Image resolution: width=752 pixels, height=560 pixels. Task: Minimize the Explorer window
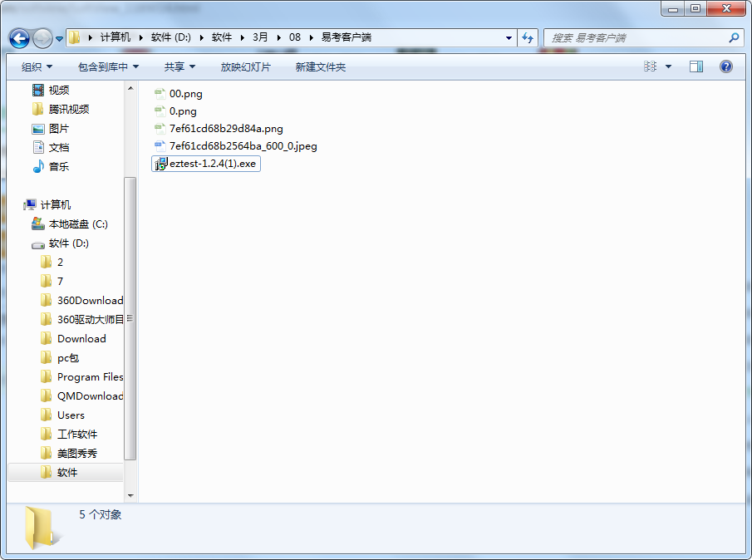[x=673, y=8]
